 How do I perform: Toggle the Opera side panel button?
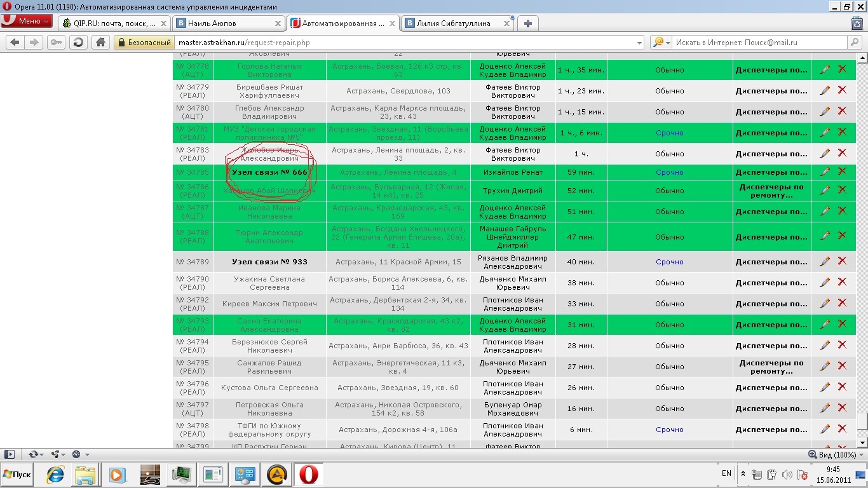coord(9,454)
